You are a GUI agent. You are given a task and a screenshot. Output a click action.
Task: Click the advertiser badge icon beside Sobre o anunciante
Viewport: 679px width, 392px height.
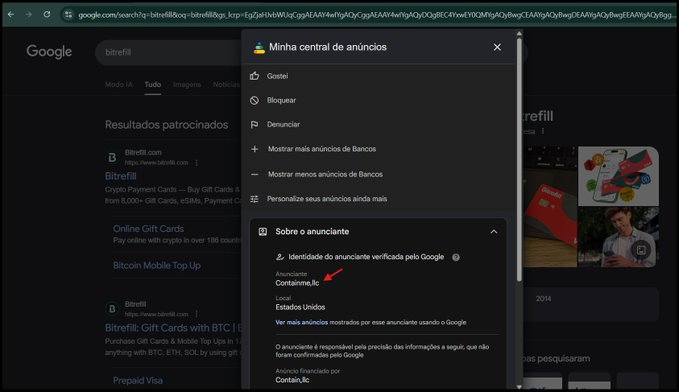coord(263,232)
